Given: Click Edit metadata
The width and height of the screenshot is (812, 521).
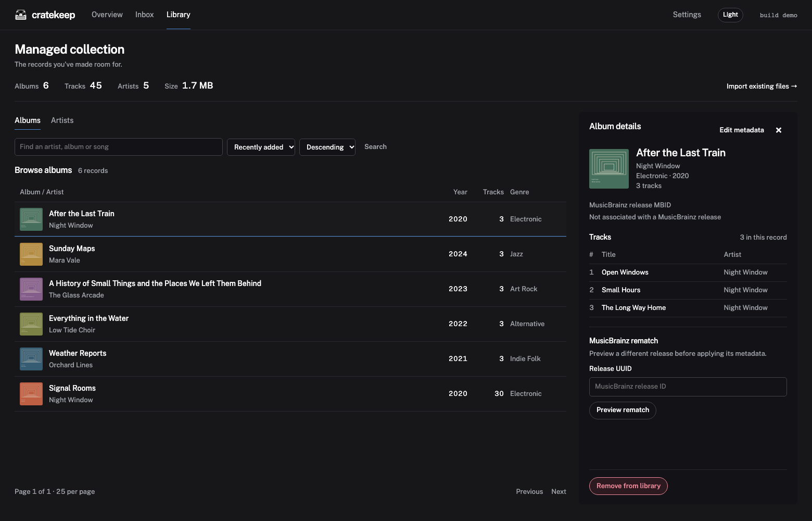Looking at the screenshot, I should [x=742, y=130].
